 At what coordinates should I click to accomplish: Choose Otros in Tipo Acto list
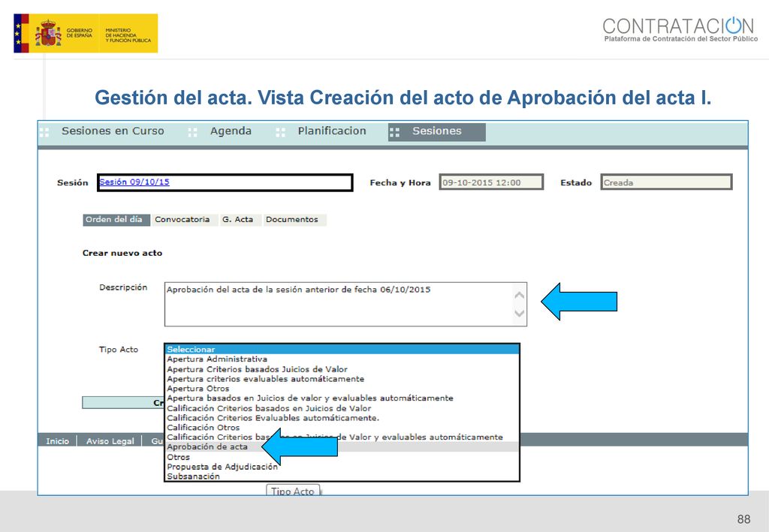coord(342,456)
